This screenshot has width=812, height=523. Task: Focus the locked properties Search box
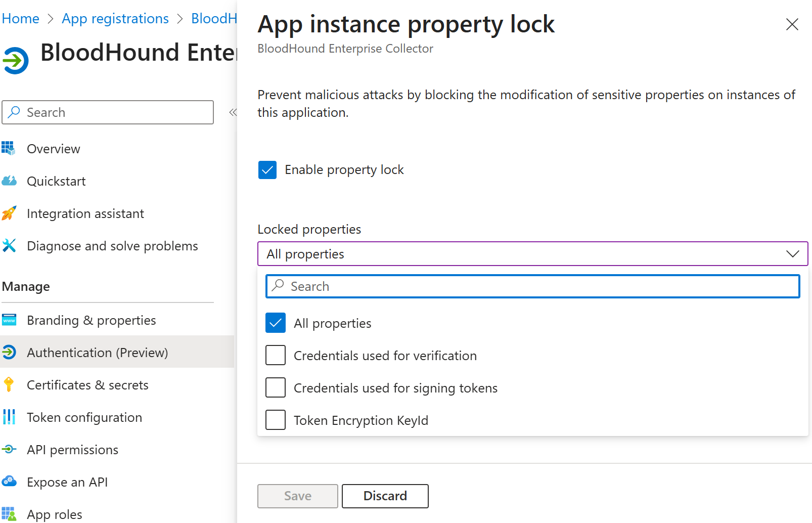click(533, 286)
